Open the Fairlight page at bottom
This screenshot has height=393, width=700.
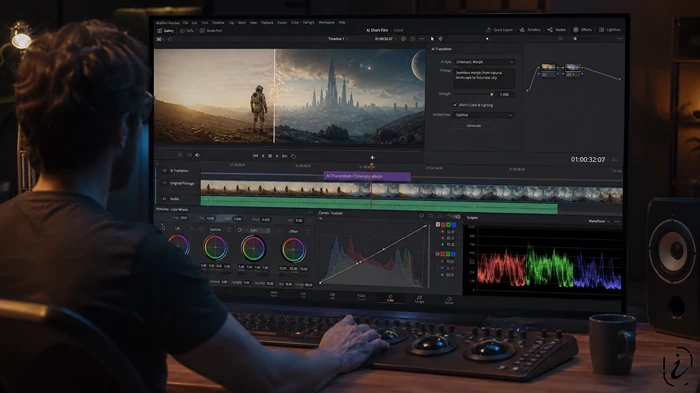click(x=419, y=299)
